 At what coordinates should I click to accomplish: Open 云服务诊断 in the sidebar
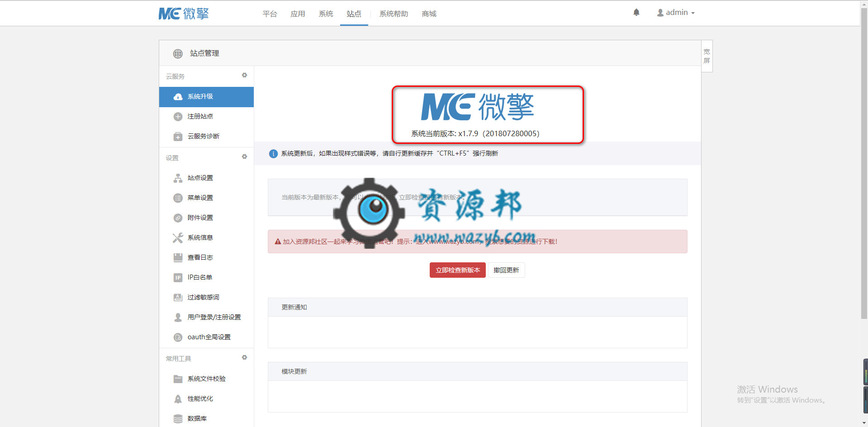(x=206, y=137)
